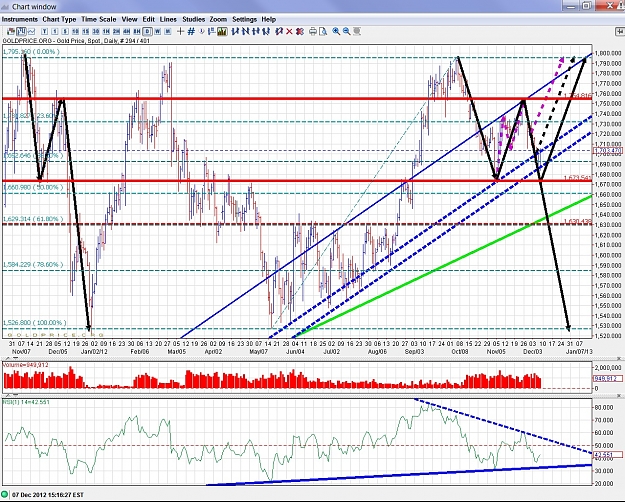
Task: Open the Help menu
Action: tap(268, 19)
